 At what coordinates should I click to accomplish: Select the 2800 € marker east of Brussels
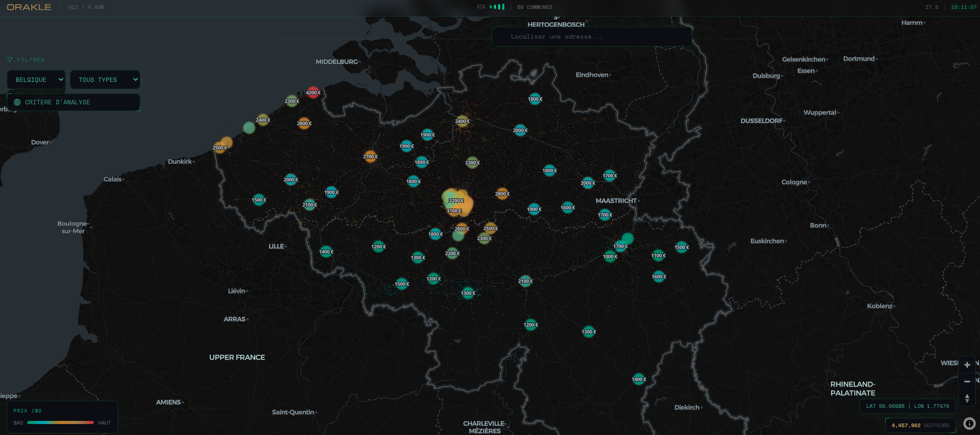click(502, 194)
